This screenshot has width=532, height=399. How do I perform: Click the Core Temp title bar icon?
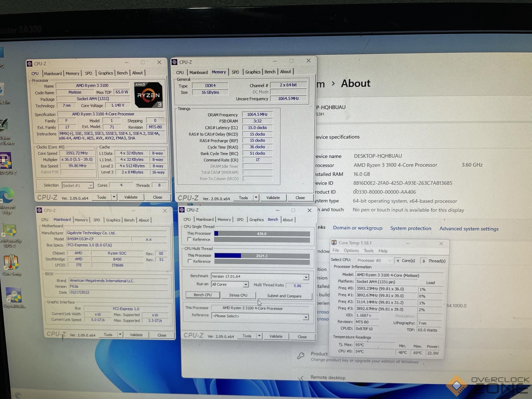point(334,243)
